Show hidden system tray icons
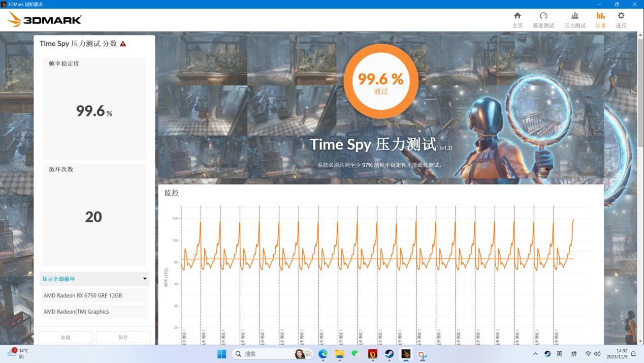Screen dimensions: 644x363 click(x=535, y=354)
